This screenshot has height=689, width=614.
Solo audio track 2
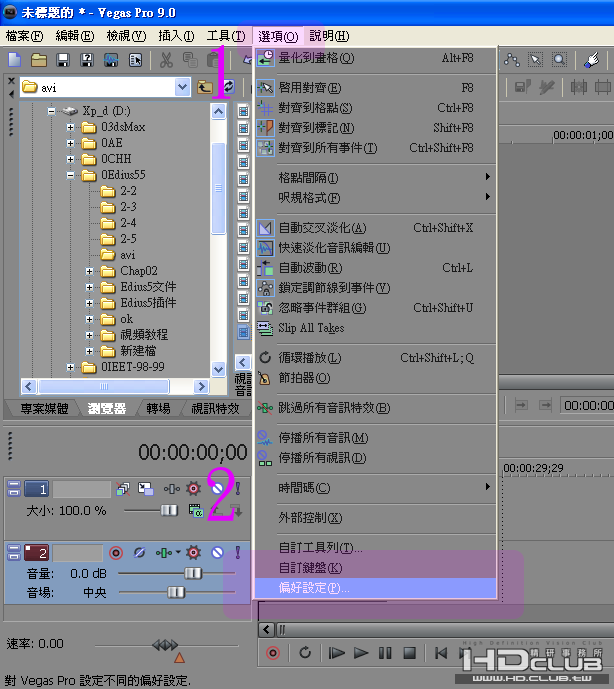[x=238, y=552]
